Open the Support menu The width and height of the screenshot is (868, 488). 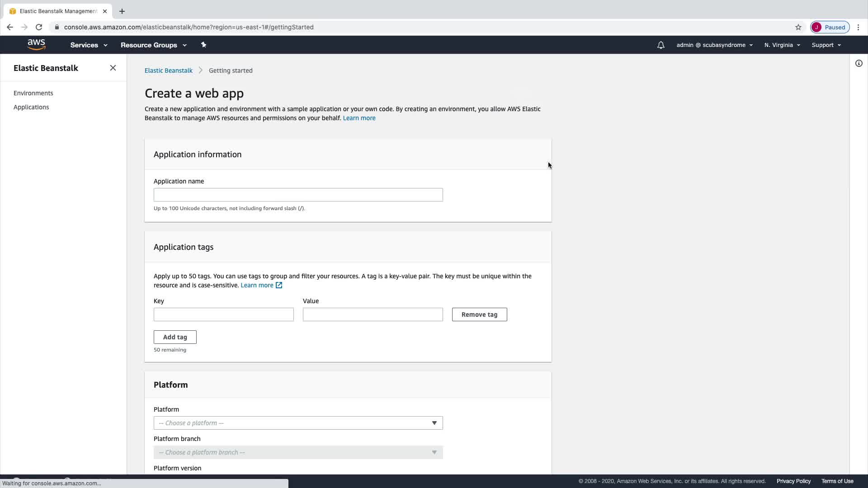tap(826, 45)
